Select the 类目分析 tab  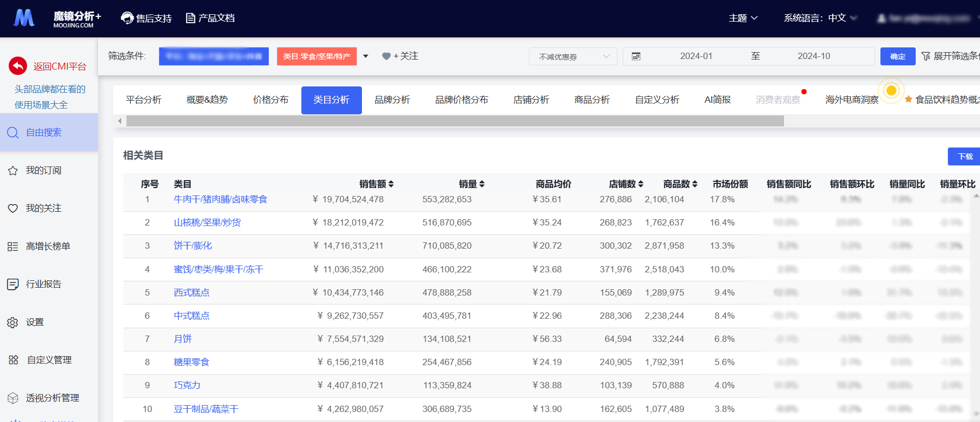(x=331, y=100)
